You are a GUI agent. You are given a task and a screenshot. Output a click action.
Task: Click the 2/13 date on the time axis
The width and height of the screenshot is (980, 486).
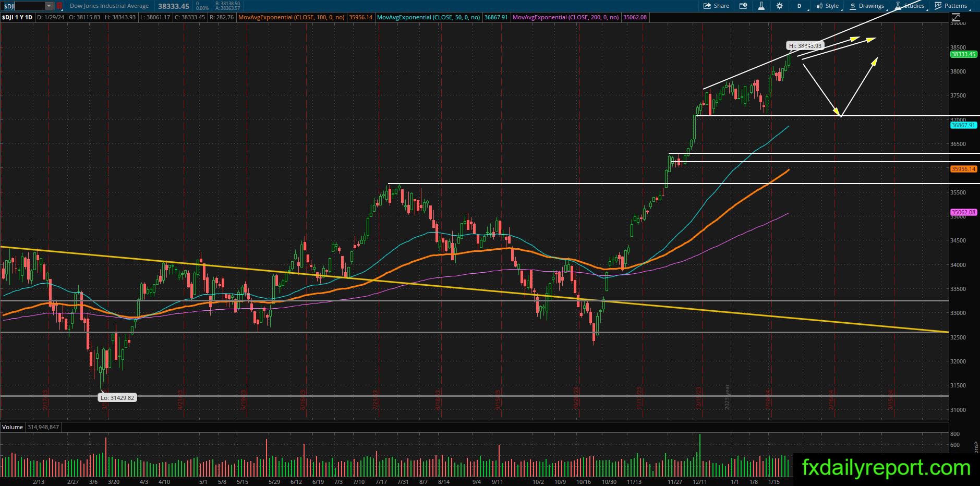pos(38,482)
